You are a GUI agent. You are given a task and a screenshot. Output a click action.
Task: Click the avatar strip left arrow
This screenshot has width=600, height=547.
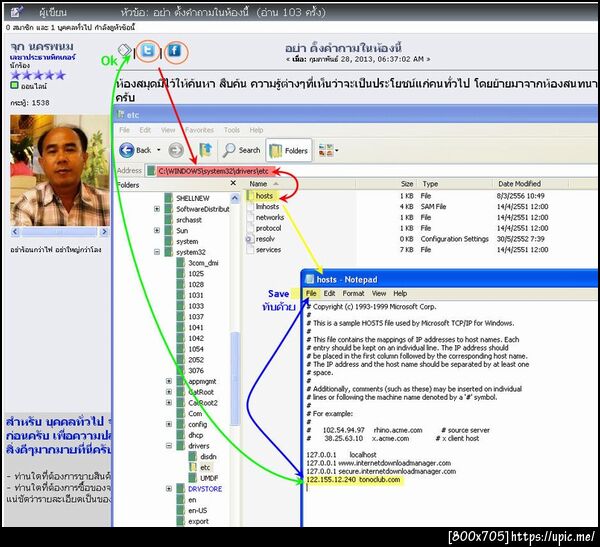pos(15,232)
